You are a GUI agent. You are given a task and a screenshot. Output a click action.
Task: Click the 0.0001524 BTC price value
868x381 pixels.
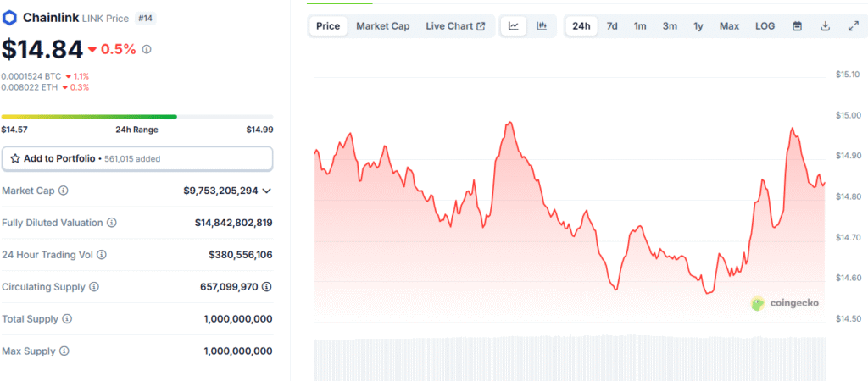31,76
